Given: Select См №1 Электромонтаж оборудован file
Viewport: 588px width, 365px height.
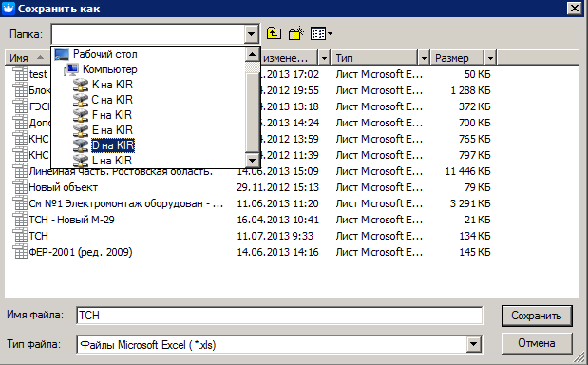Looking at the screenshot, I should pyautogui.click(x=126, y=203).
